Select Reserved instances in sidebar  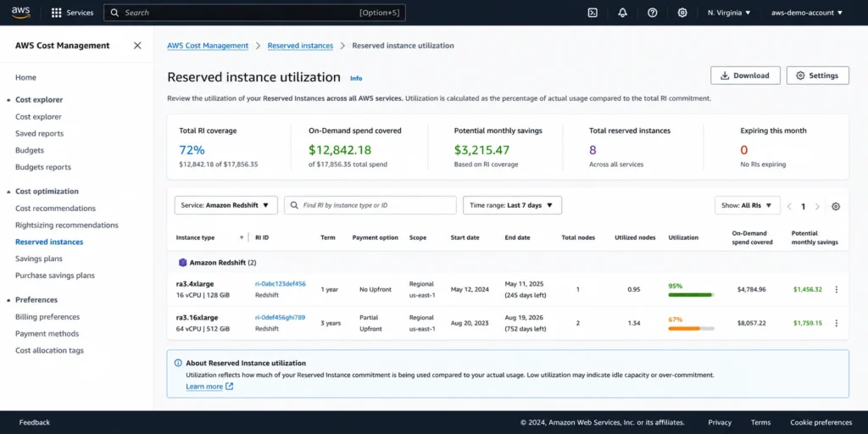(x=49, y=242)
